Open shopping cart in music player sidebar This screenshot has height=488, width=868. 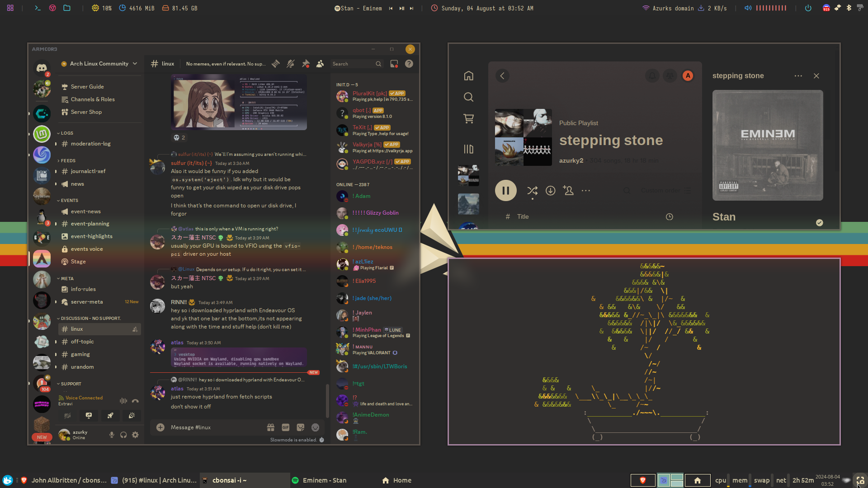(x=469, y=119)
